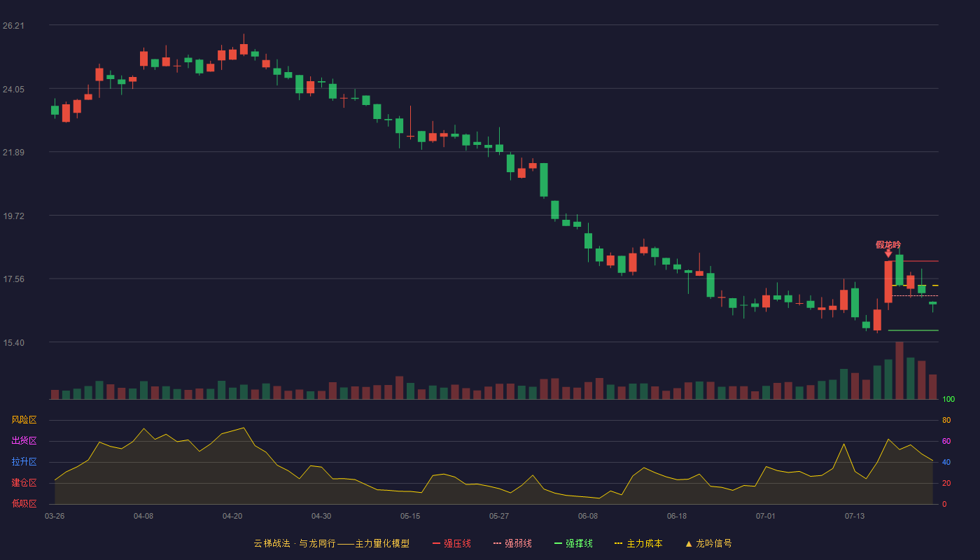Click the green support line segment
The image size is (980, 560).
coord(913,330)
